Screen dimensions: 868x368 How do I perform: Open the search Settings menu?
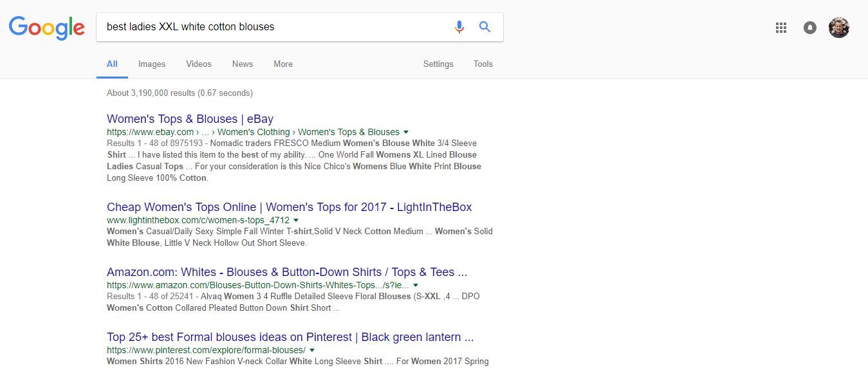(x=438, y=64)
